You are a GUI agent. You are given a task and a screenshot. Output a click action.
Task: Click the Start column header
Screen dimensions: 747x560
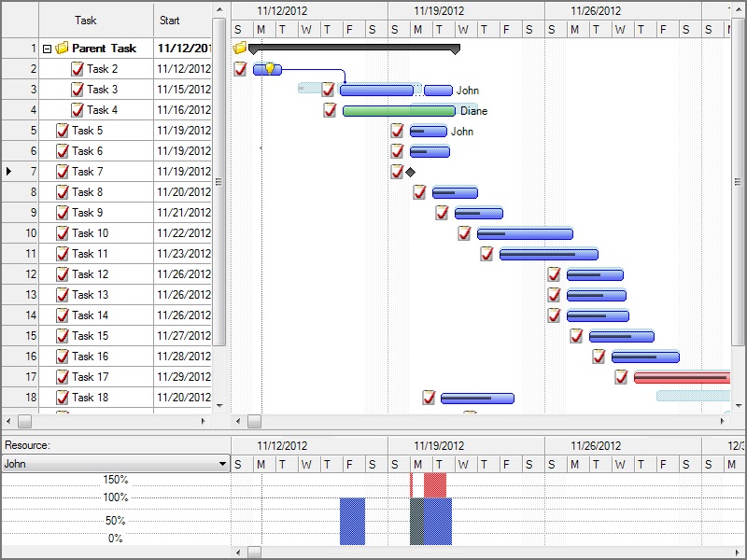click(182, 20)
